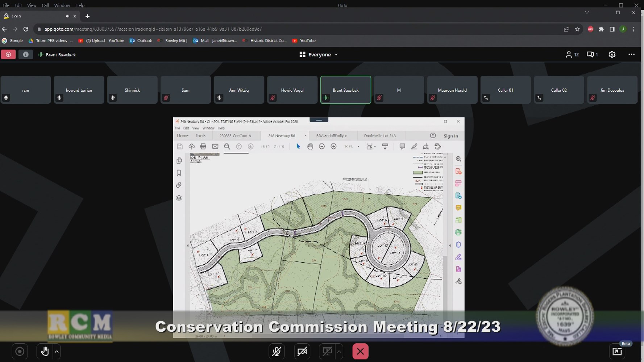The height and width of the screenshot is (362, 644).
Task: Open the Beta pop-out window icon
Action: point(617,351)
